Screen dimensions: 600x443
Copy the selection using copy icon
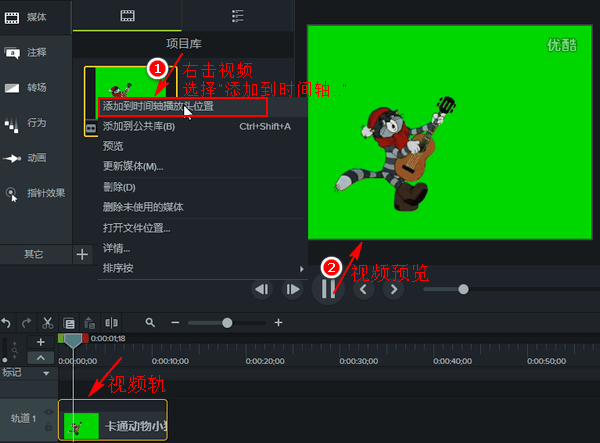point(69,323)
